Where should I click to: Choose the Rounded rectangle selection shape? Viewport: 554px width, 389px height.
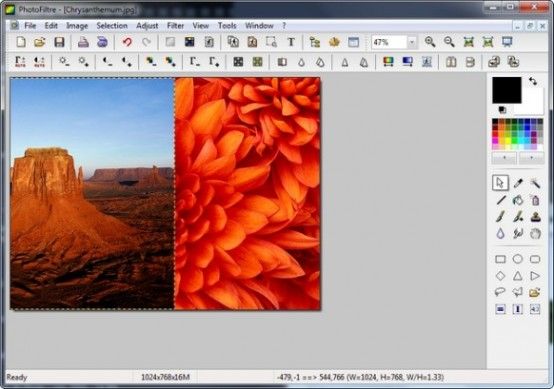tap(535, 259)
